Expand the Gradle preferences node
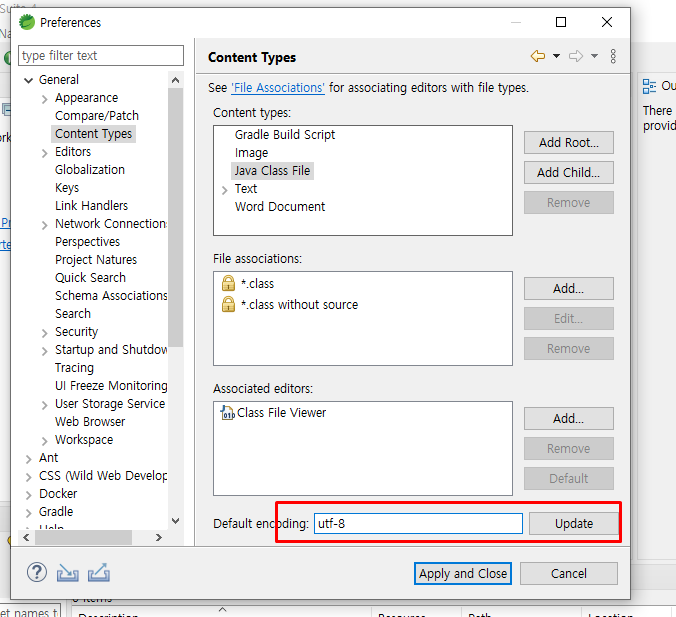 coord(28,513)
